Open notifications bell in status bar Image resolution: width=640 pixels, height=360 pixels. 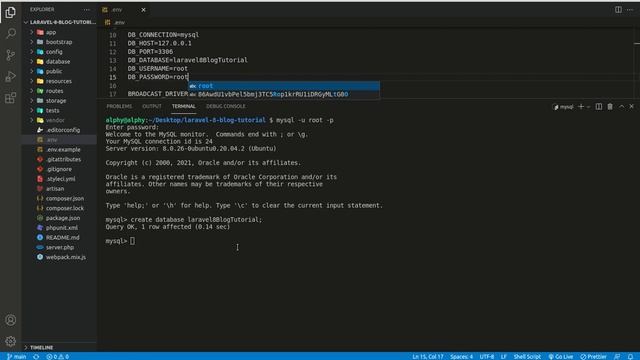click(x=630, y=356)
